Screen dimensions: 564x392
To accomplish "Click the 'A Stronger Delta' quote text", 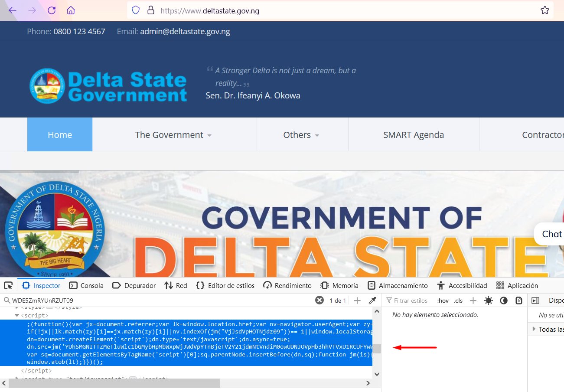I will coord(286,77).
